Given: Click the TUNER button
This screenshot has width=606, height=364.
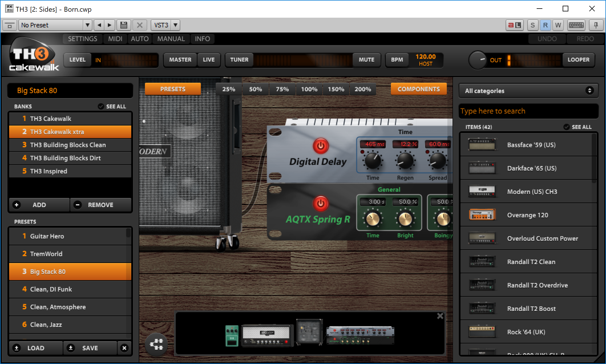Looking at the screenshot, I should pos(239,60).
